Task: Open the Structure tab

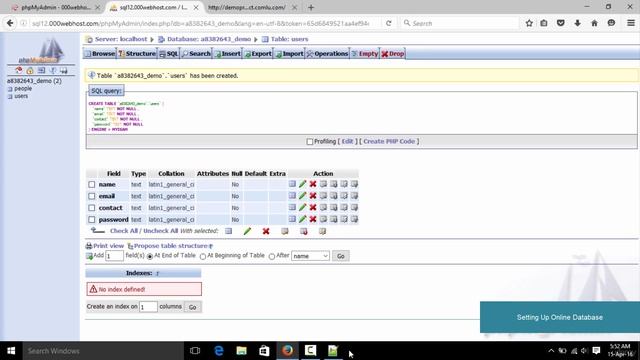Action: point(137,53)
